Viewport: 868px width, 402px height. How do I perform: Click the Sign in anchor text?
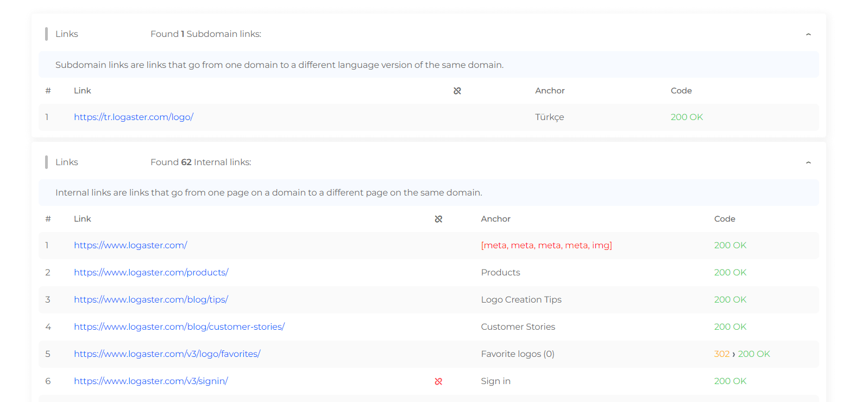495,381
